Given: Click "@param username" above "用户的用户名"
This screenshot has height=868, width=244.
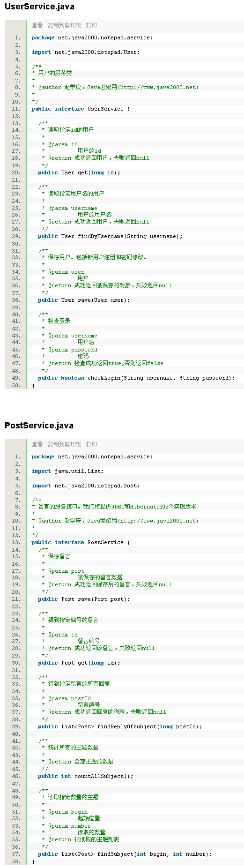Looking at the screenshot, I should pyautogui.click(x=70, y=208).
